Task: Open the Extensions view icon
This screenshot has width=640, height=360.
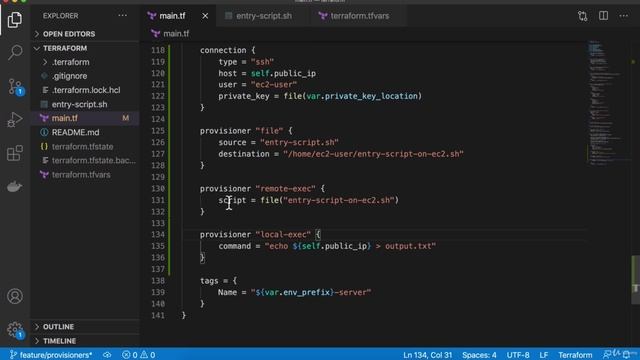Action: [x=15, y=153]
